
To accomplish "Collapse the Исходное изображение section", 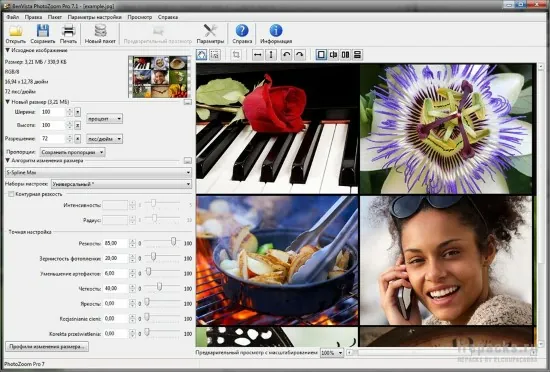I will [7, 50].
